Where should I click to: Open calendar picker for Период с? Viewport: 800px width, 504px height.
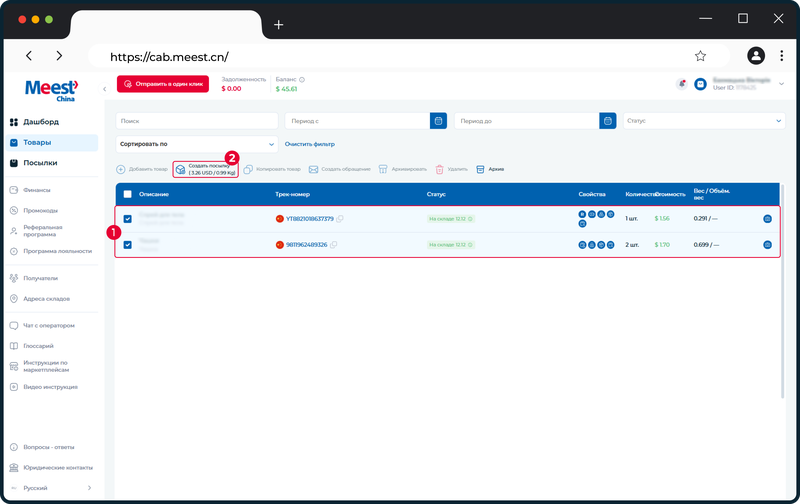pos(438,121)
